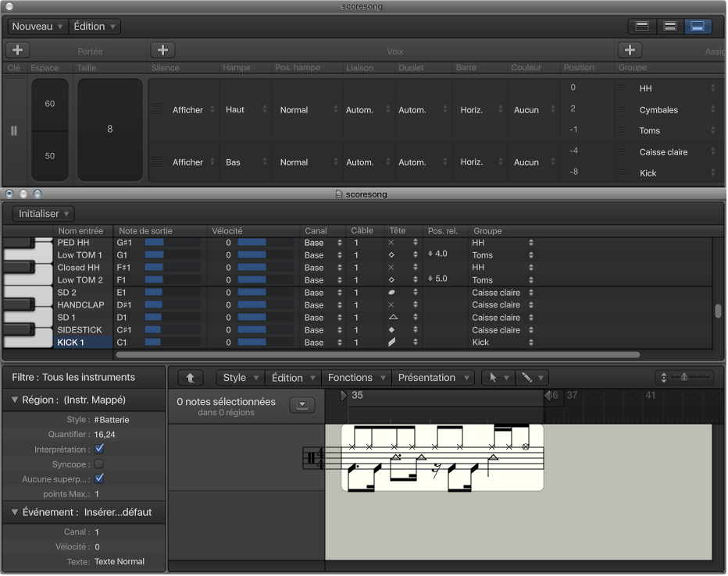Click the add staff plus button beside Portée

(17, 51)
